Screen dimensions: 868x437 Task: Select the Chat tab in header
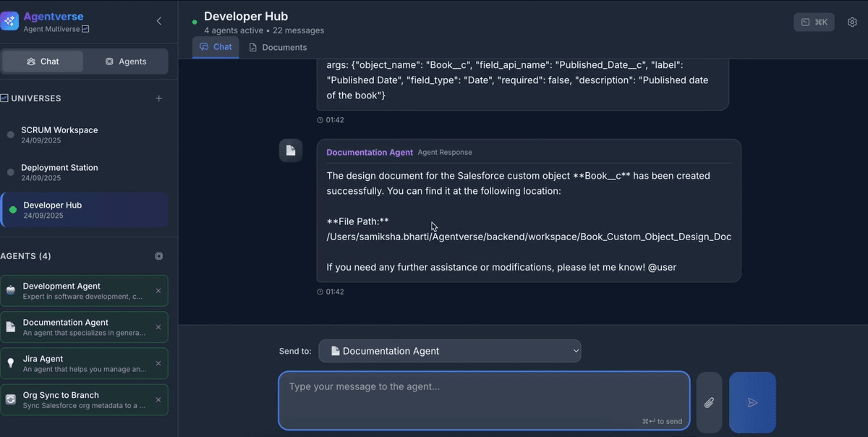point(216,47)
